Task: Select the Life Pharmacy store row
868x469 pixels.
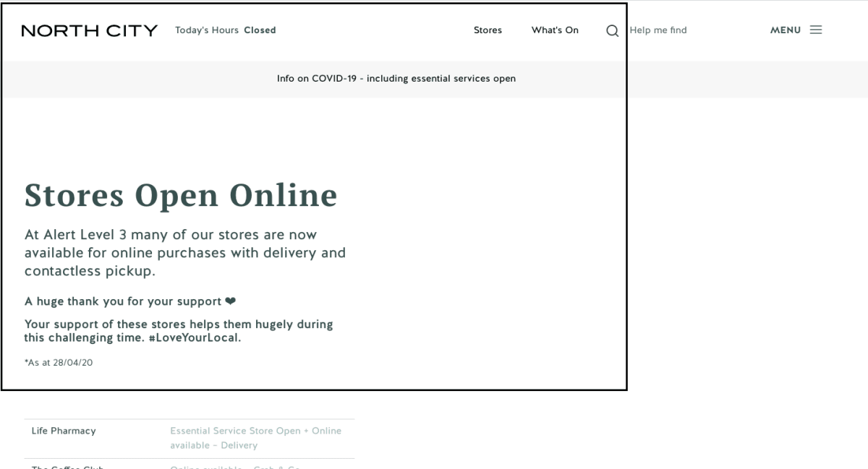Action: click(x=190, y=438)
